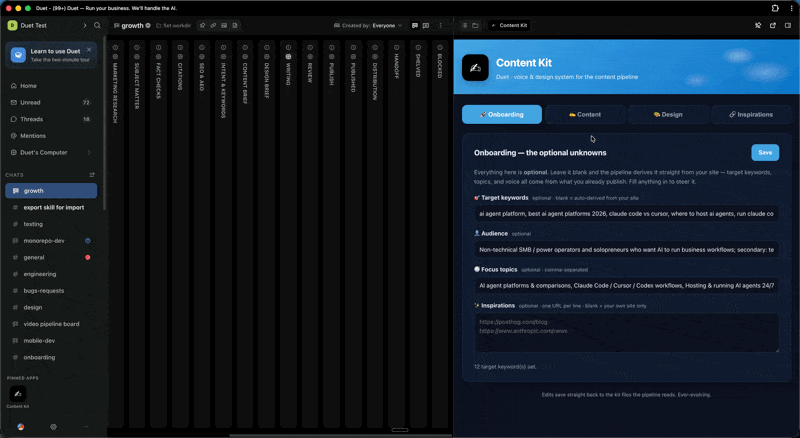Image resolution: width=800 pixels, height=438 pixels.
Task: Expand the Duet Test workspace chevron
Action: pyautogui.click(x=85, y=25)
